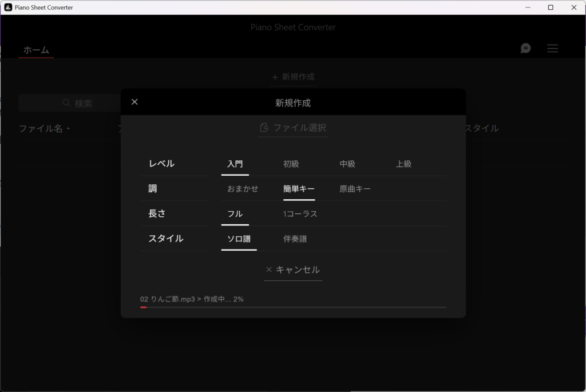586x392 pixels.
Task: Set key to おまかせ
Action: tap(243, 189)
